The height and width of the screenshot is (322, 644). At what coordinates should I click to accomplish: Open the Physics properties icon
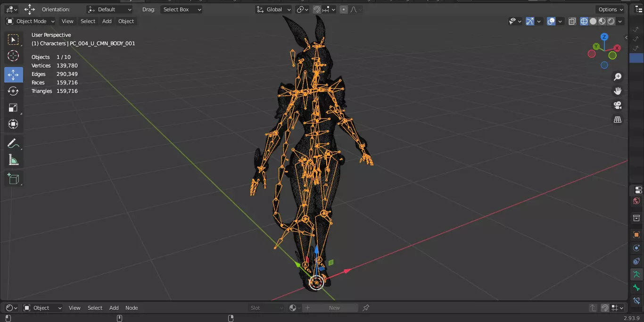click(636, 248)
